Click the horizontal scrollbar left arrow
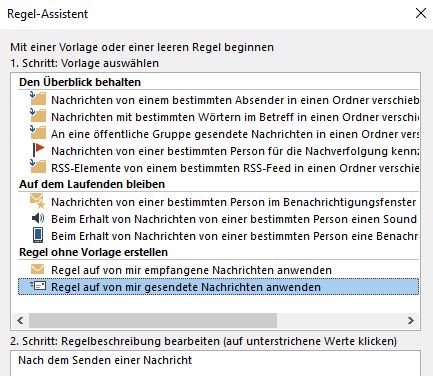The image size is (433, 376). tap(20, 321)
